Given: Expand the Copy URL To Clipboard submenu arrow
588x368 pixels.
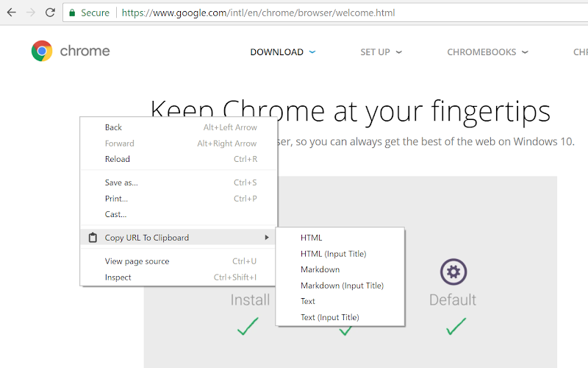Looking at the screenshot, I should [x=267, y=237].
